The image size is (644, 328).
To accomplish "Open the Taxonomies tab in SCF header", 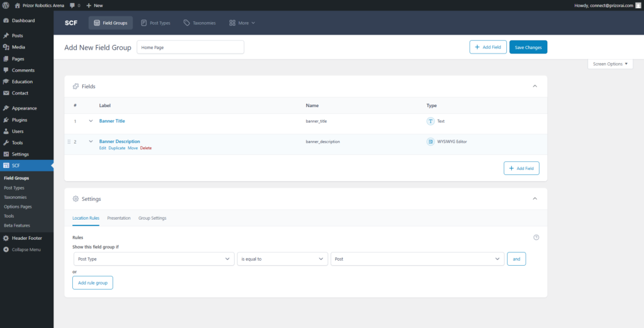I will pos(199,23).
